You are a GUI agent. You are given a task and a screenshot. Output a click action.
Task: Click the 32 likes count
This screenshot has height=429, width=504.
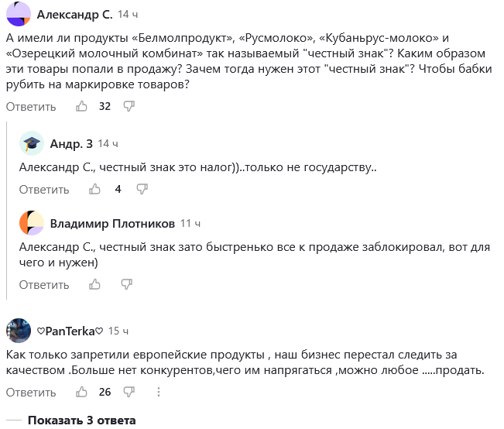pos(105,106)
